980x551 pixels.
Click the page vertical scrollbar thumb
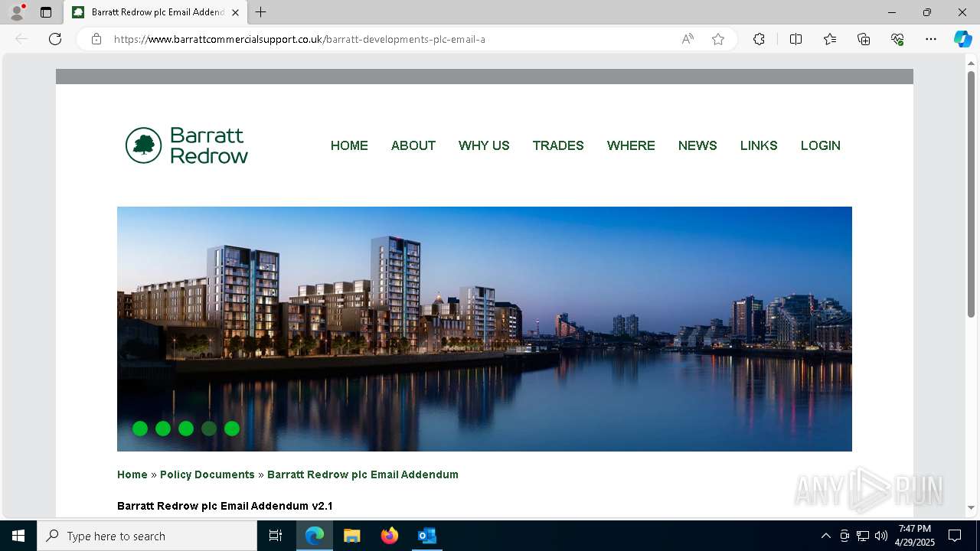(x=971, y=194)
